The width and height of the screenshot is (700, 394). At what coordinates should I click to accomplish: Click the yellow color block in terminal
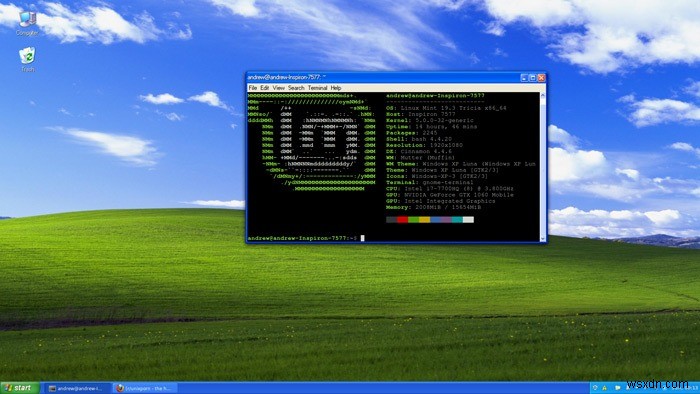(424, 220)
